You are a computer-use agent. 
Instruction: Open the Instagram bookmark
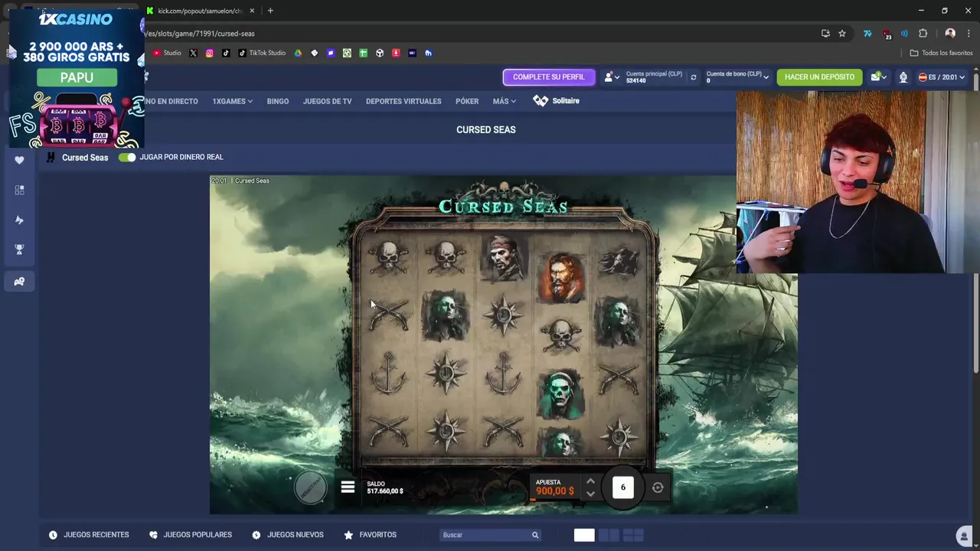pyautogui.click(x=209, y=53)
